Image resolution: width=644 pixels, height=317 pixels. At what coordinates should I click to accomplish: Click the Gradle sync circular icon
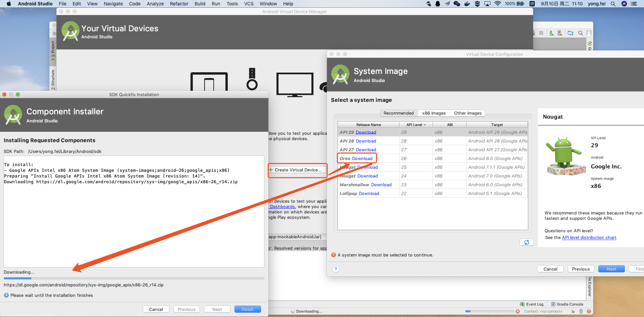590,43
